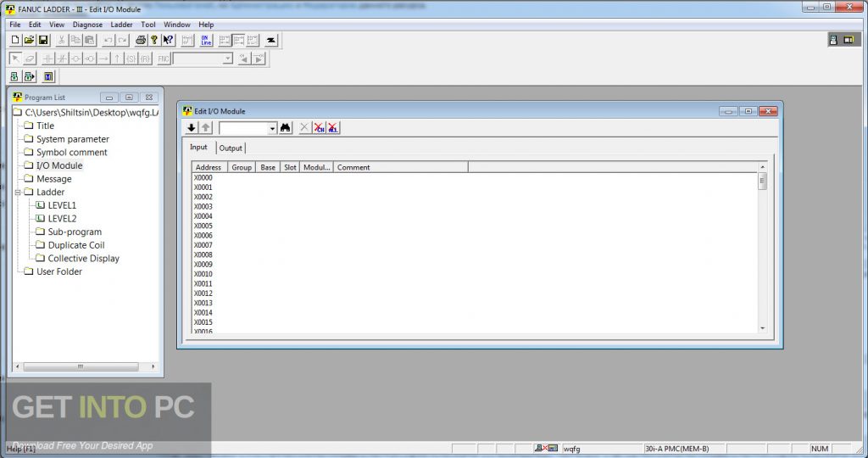Open the Diagnose menu
868x458 pixels.
click(87, 25)
